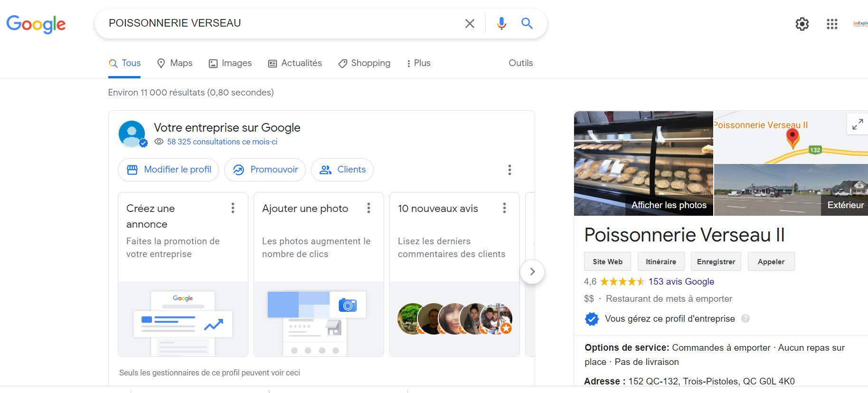Expand the map with the arrows icon
The height and width of the screenshot is (393, 868).
pos(858,125)
